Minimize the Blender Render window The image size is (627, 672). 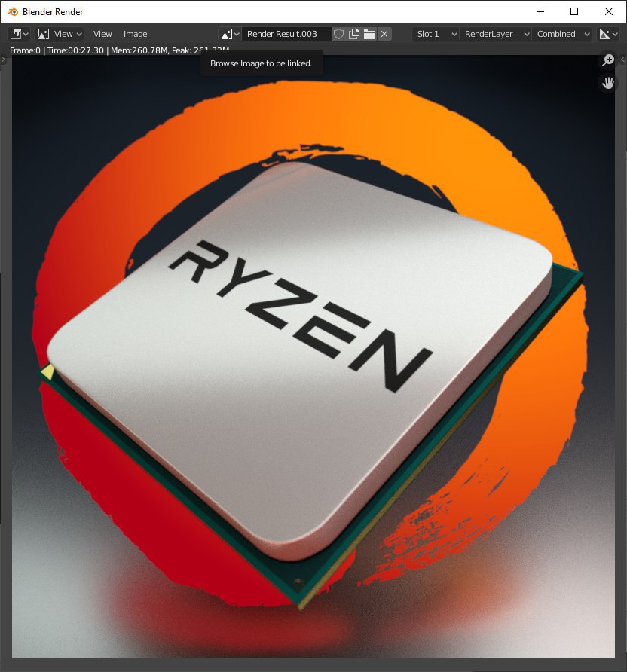pos(540,11)
